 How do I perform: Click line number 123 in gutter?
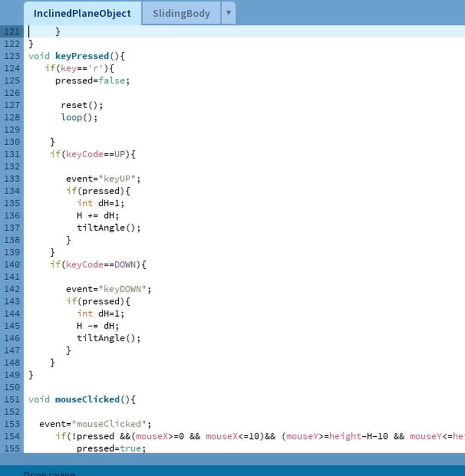click(x=12, y=56)
